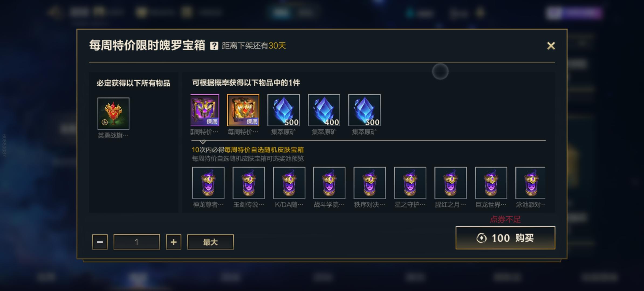This screenshot has width=644, height=291.
Task: Select the 300 集萃原矿 crystal
Action: tap(364, 110)
